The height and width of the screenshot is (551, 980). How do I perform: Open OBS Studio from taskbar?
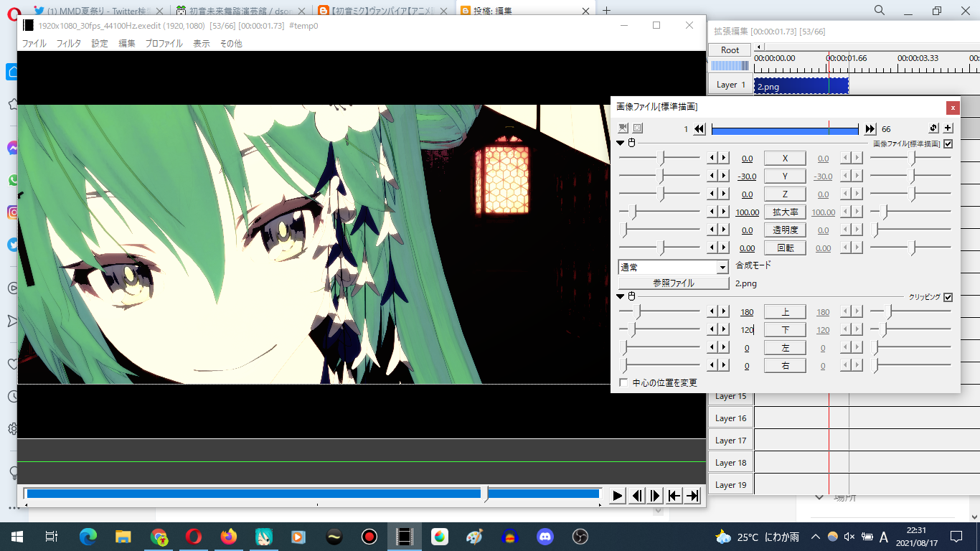tap(580, 536)
